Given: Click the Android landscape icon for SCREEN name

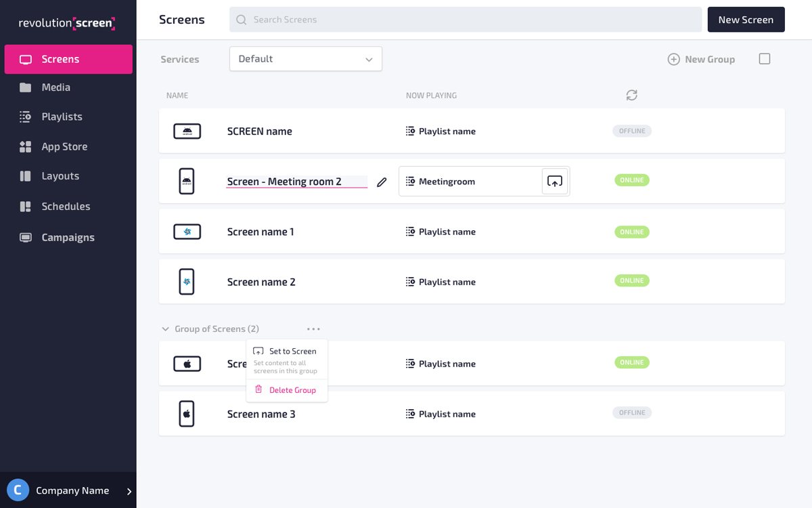Looking at the screenshot, I should (187, 131).
